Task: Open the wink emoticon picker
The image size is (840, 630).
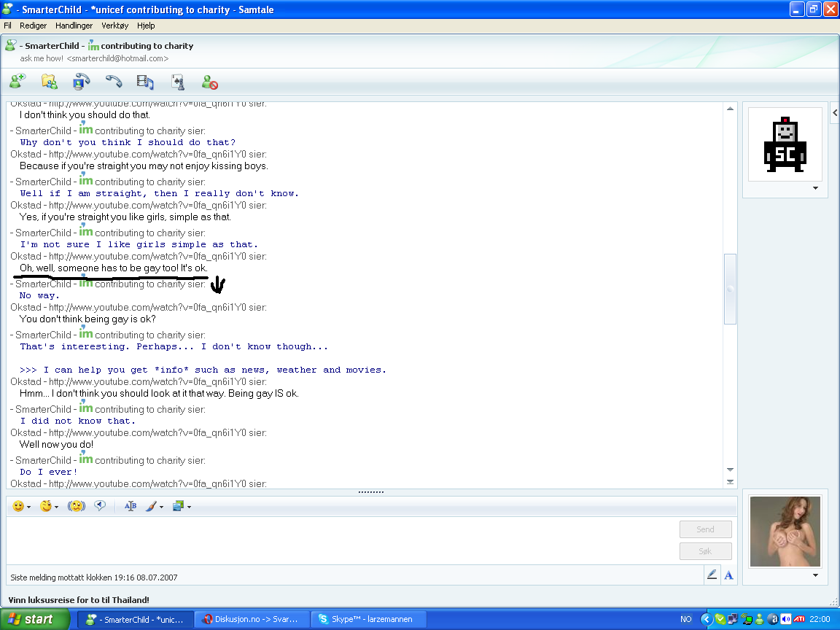Action: (x=46, y=506)
